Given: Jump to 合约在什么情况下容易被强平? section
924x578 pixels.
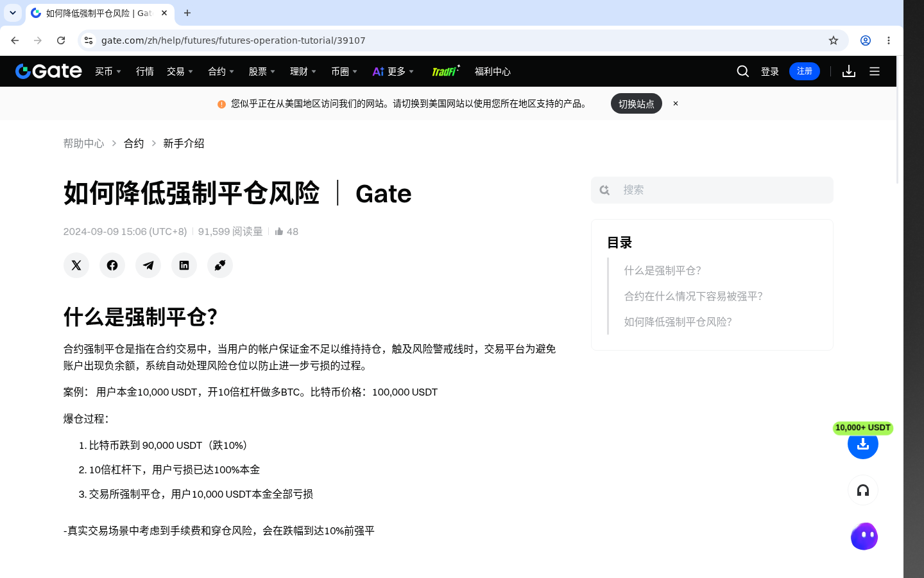Looking at the screenshot, I should 694,296.
